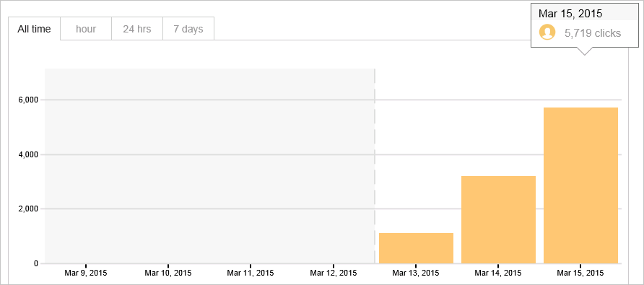The width and height of the screenshot is (644, 285).
Task: Click the Mar 9, 2015 axis label
Action: pyautogui.click(x=86, y=273)
